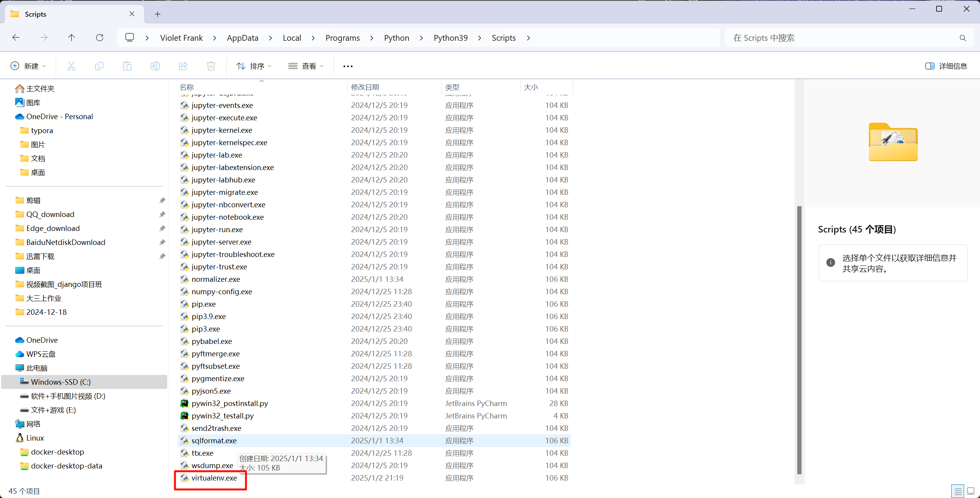Sort files by 修改日期 column header
Image resolution: width=980 pixels, height=498 pixels.
point(365,87)
